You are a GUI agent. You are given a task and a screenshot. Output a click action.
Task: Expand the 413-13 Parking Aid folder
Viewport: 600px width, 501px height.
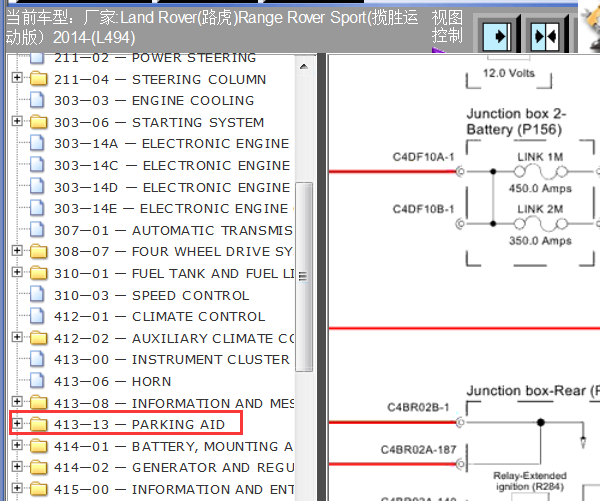[x=17, y=423]
